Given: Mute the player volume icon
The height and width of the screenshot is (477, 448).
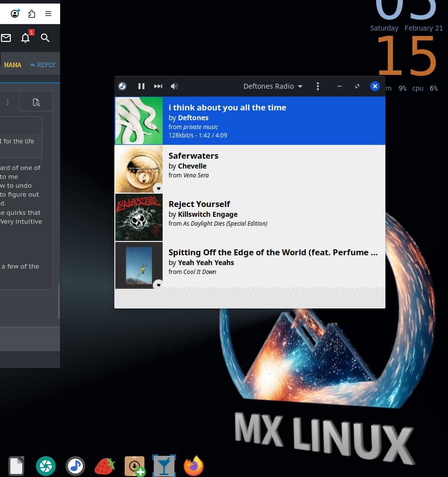Looking at the screenshot, I should pyautogui.click(x=174, y=86).
